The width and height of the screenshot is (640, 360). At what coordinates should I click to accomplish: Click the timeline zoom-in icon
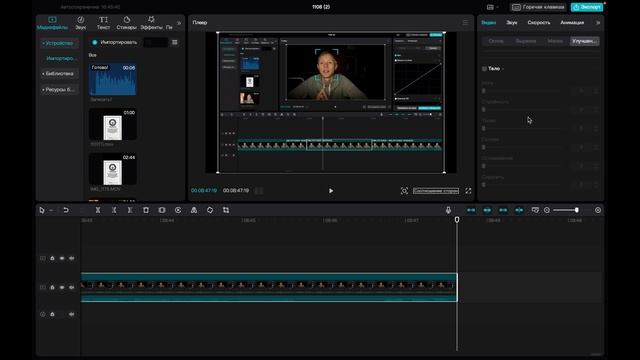(x=598, y=210)
